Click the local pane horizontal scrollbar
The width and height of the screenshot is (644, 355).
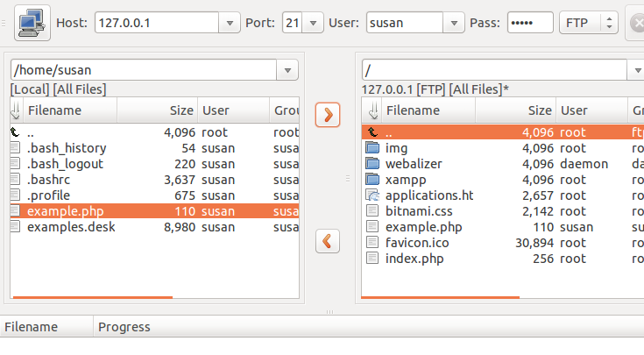pos(93,297)
